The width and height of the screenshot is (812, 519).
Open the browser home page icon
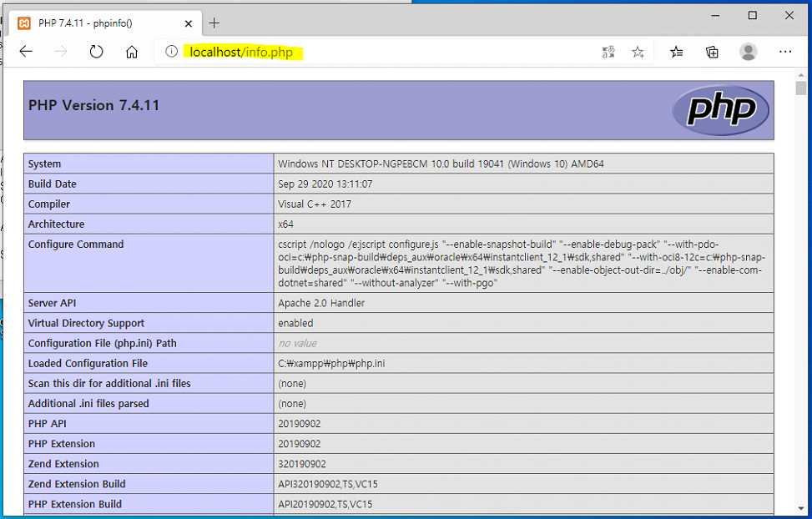(x=132, y=52)
